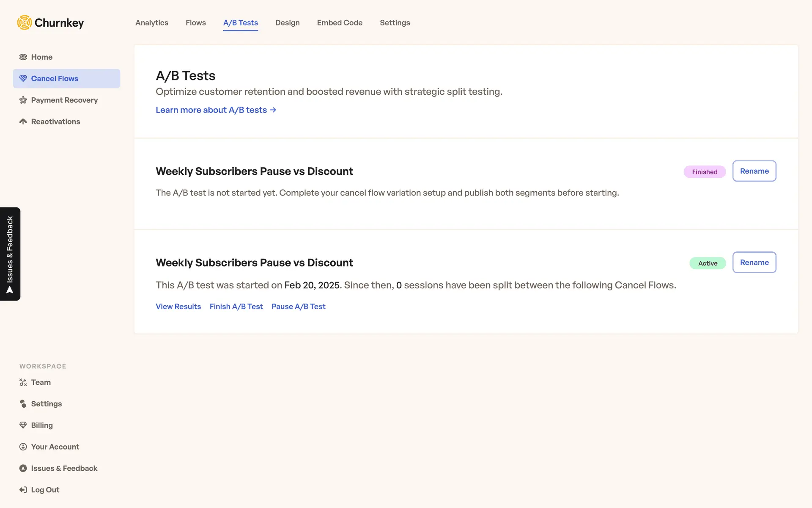The image size is (812, 508).
Task: Click View Results link
Action: click(x=178, y=306)
